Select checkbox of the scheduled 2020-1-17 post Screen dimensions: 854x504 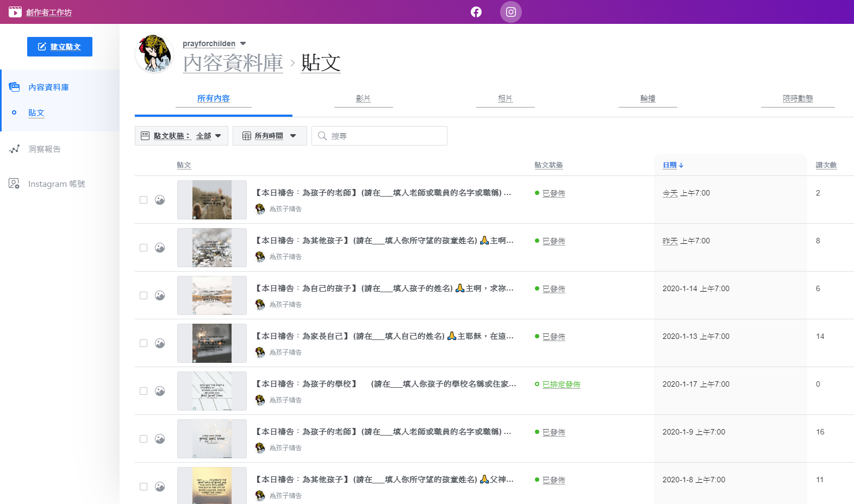pos(144,391)
